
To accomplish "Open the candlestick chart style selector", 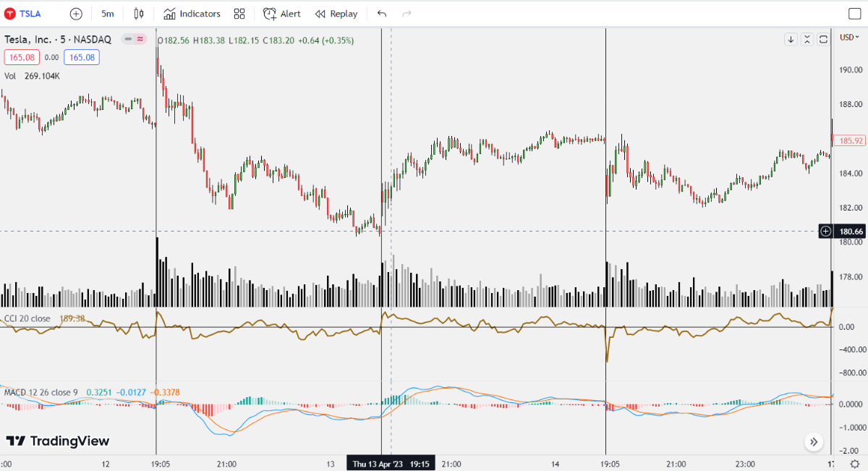I will tap(140, 14).
